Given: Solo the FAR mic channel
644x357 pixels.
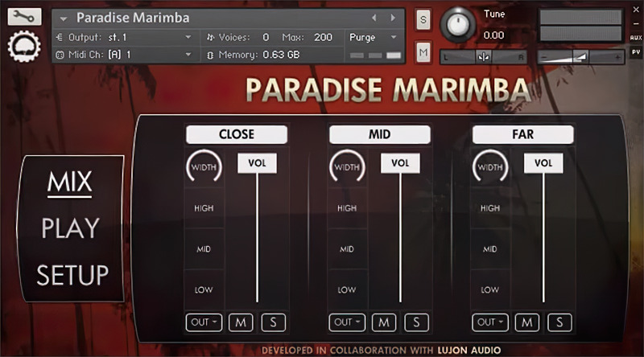Looking at the screenshot, I should point(559,322).
